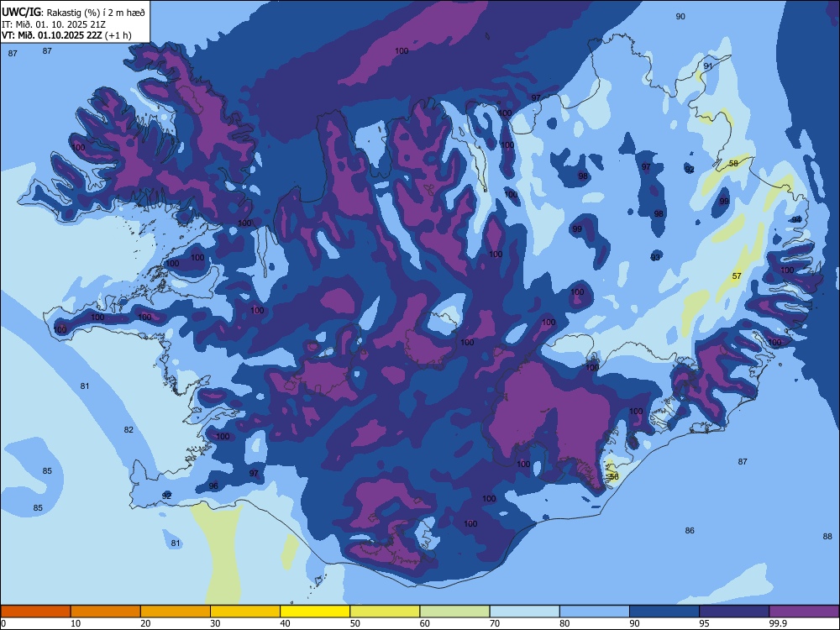Click the light orange 20–30 legend swatch

click(176, 612)
